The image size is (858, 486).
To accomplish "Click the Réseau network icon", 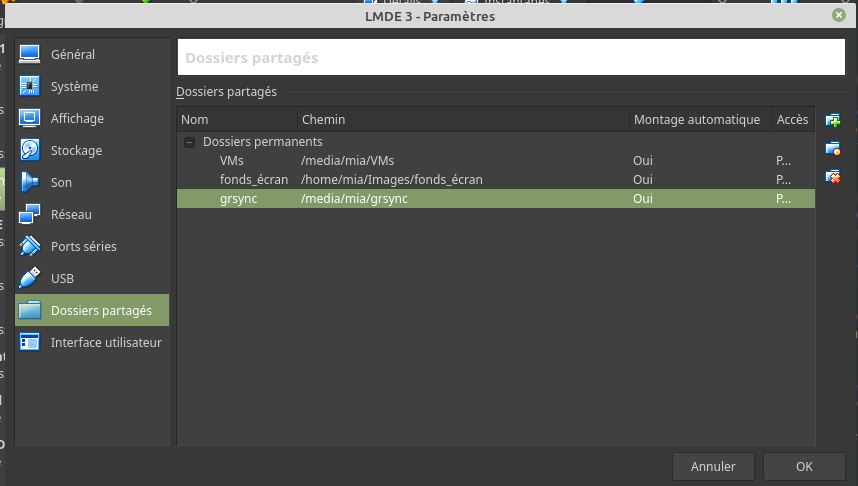I will tap(30, 215).
